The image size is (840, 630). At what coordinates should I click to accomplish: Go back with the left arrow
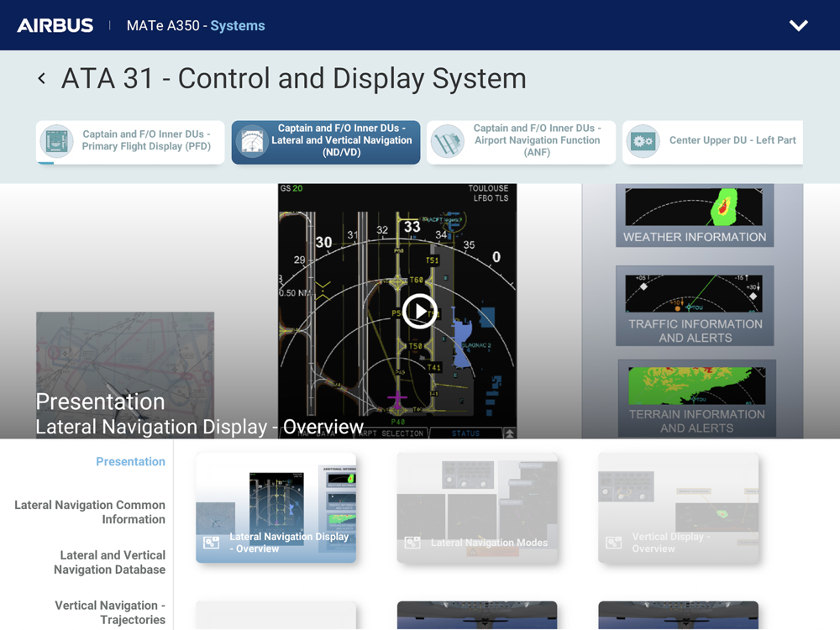pyautogui.click(x=41, y=79)
